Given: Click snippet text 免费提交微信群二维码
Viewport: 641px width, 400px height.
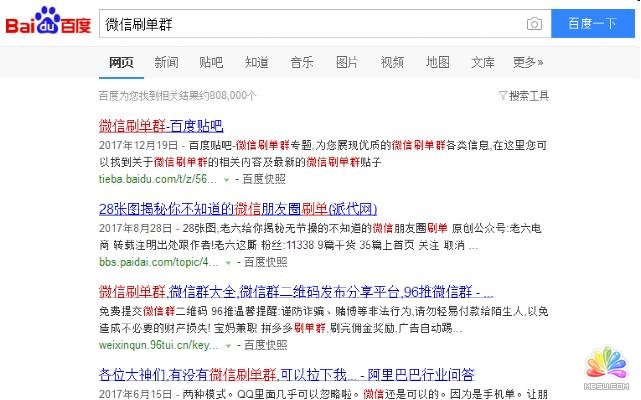Looking at the screenshot, I should 153,311.
